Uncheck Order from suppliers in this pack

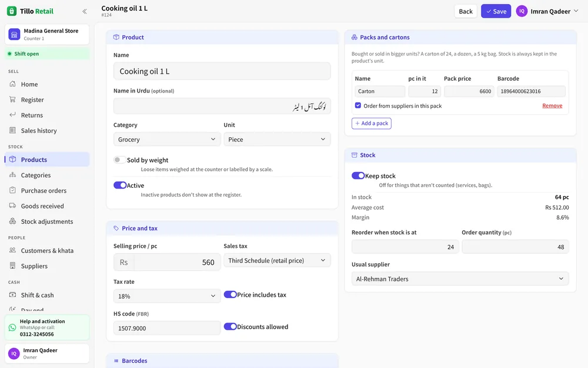(358, 105)
